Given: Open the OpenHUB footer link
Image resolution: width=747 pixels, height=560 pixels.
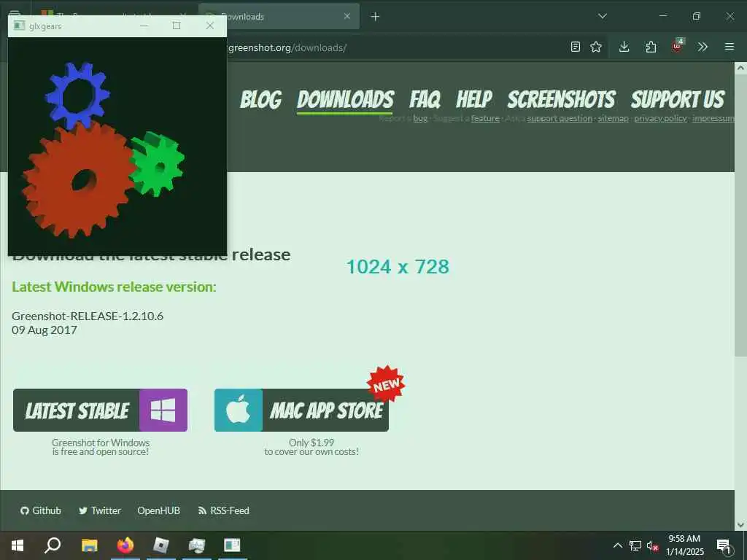Looking at the screenshot, I should coord(158,510).
